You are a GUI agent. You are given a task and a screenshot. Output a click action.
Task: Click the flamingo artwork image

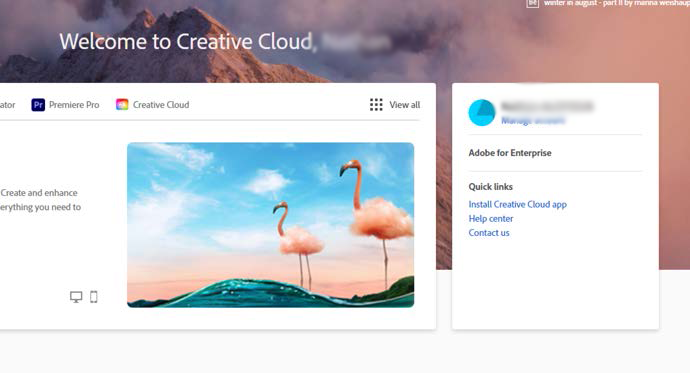point(271,225)
